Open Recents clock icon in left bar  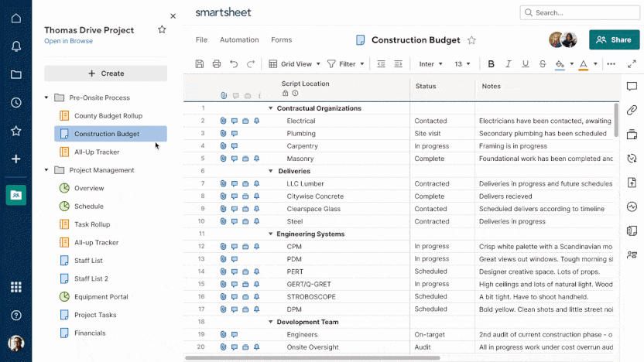[16, 103]
